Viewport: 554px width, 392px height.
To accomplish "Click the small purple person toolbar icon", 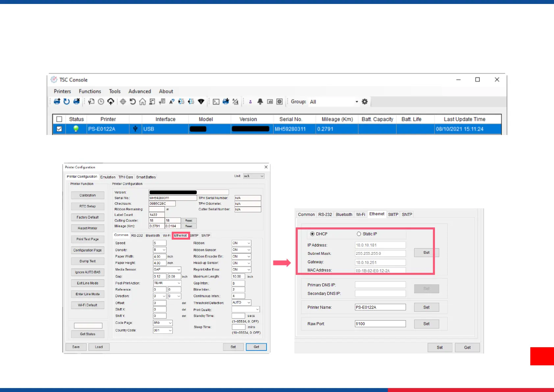I will [x=250, y=102].
